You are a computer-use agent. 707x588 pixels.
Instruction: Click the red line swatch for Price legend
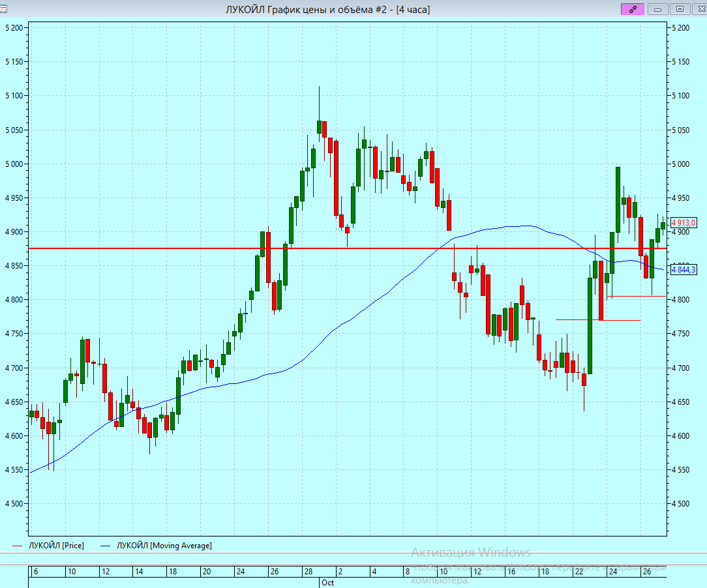[17, 546]
